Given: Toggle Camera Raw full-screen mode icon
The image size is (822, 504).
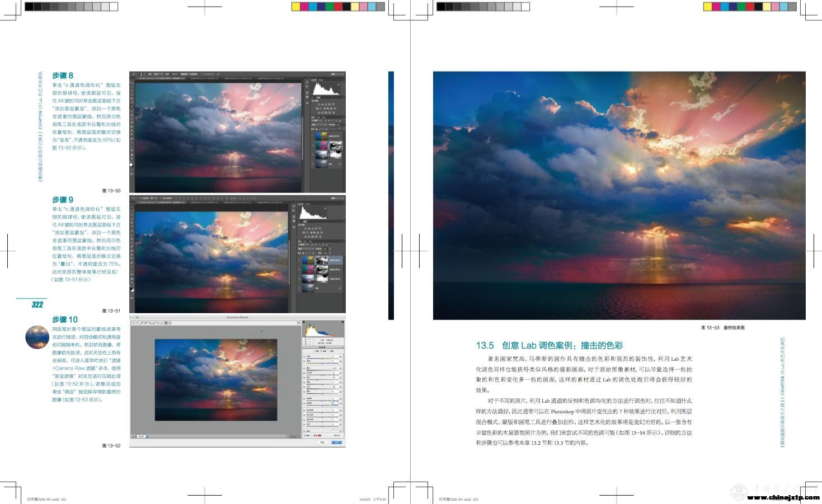Looking at the screenshot, I should point(298,323).
